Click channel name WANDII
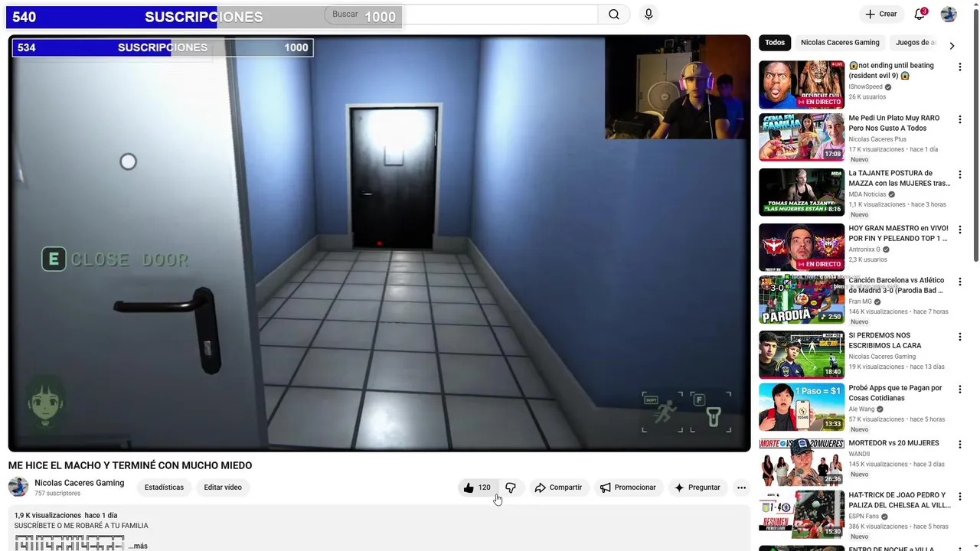Viewport: 980px width, 551px height. click(859, 454)
